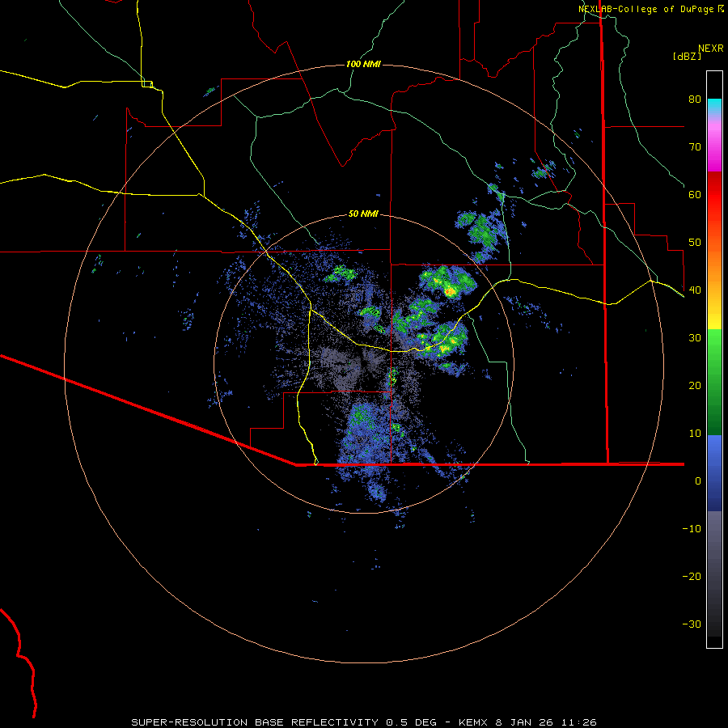Viewport: 728px width, 728px height.
Task: Click the SUPER-RESOLUTION BASE REFLECTIVITY caption text
Action: point(255,722)
